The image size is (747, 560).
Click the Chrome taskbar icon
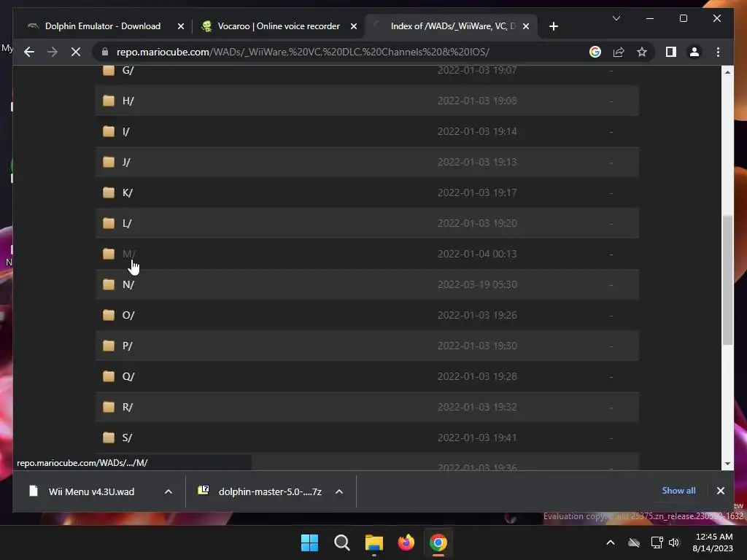point(438,542)
